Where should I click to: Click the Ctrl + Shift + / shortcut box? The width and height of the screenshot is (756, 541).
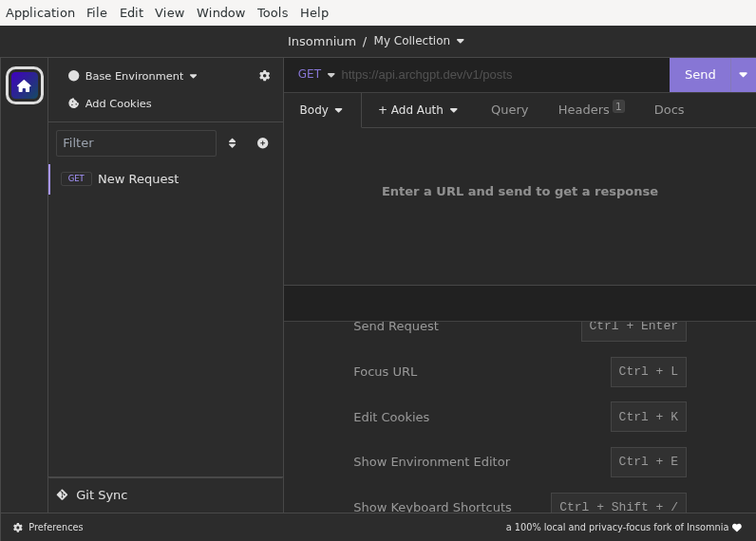[x=618, y=503]
